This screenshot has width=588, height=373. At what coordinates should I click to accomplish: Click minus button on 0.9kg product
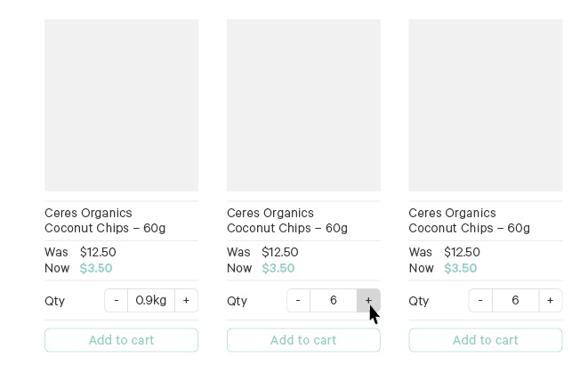[x=116, y=301]
